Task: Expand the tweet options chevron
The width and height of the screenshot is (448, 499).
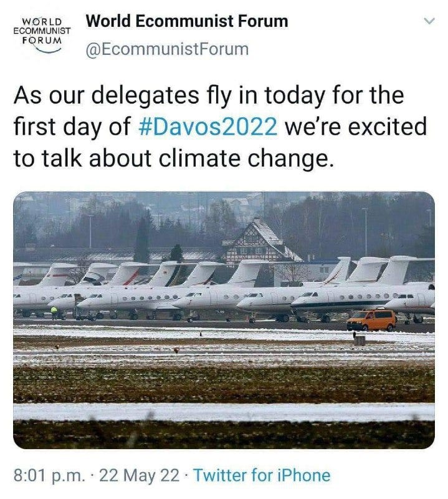Action: click(429, 21)
